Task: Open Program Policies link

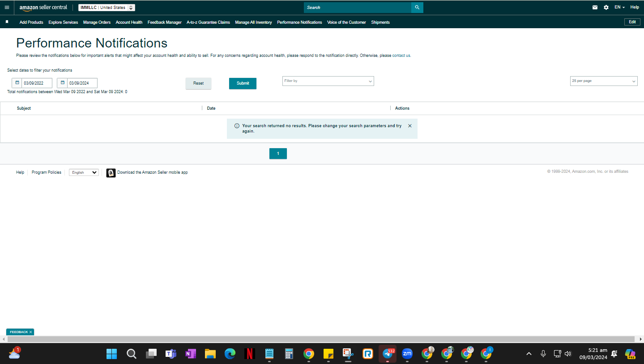Action: (x=47, y=172)
